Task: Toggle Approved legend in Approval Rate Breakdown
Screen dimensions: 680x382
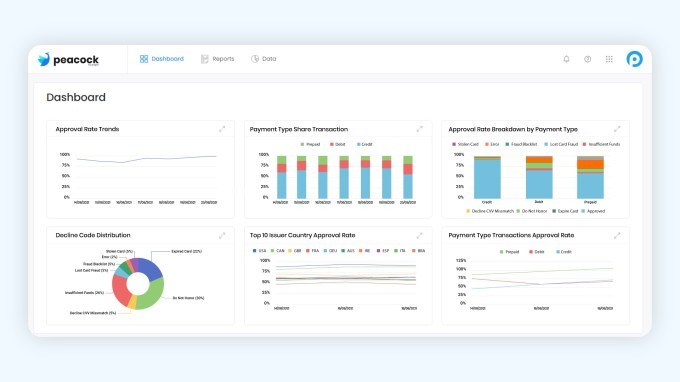Action: (x=593, y=211)
